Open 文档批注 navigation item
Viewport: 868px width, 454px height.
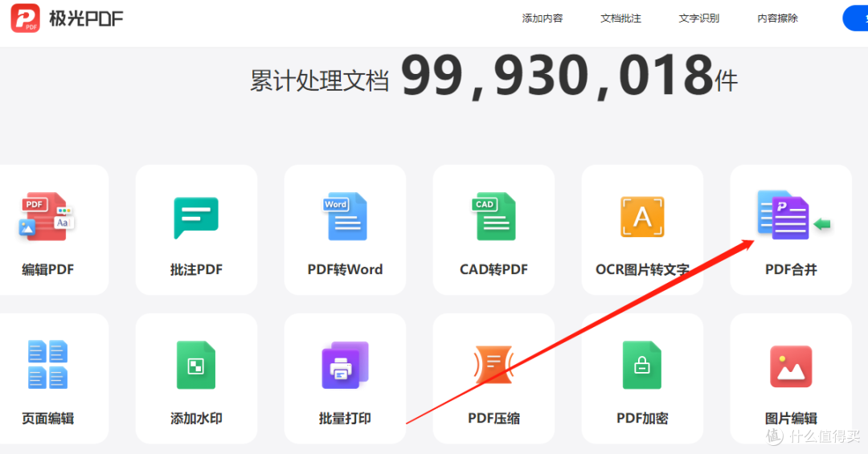coord(620,18)
